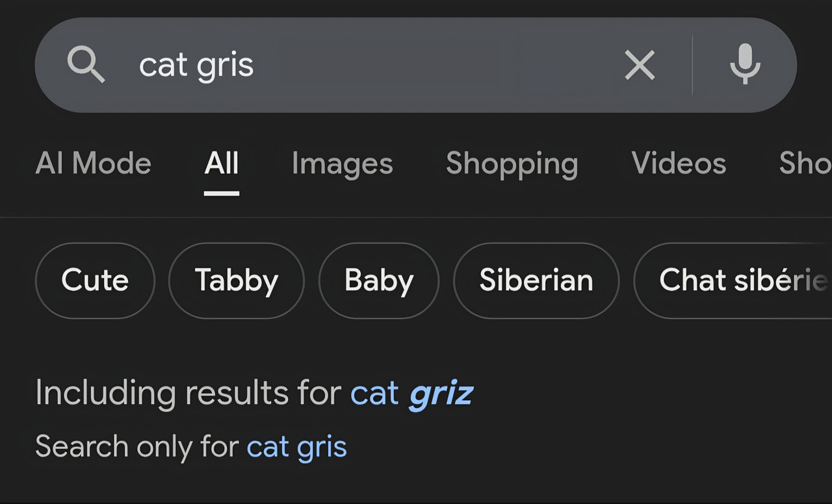The width and height of the screenshot is (832, 504).
Task: Select the Baby filter chip
Action: tap(379, 281)
